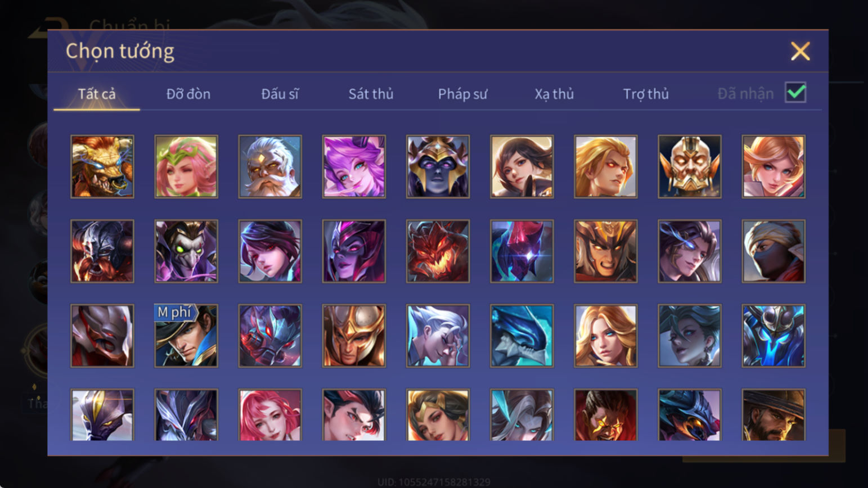
Task: Select the blue armored insect hero
Action: pos(773,336)
